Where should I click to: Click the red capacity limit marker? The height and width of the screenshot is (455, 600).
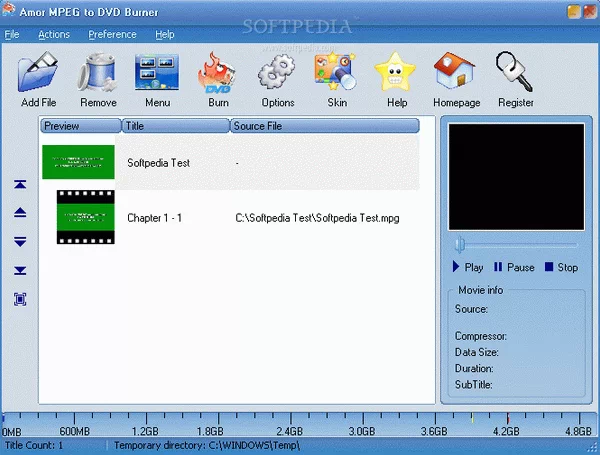coord(508,418)
